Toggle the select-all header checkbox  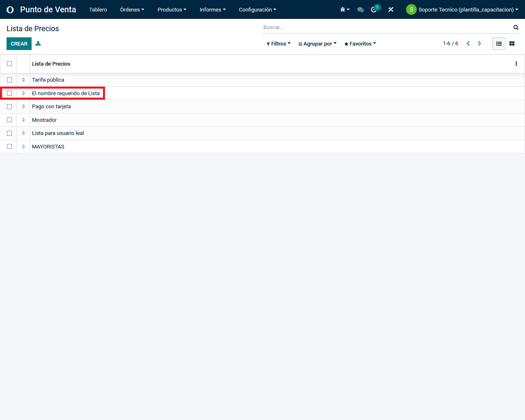tap(9, 64)
